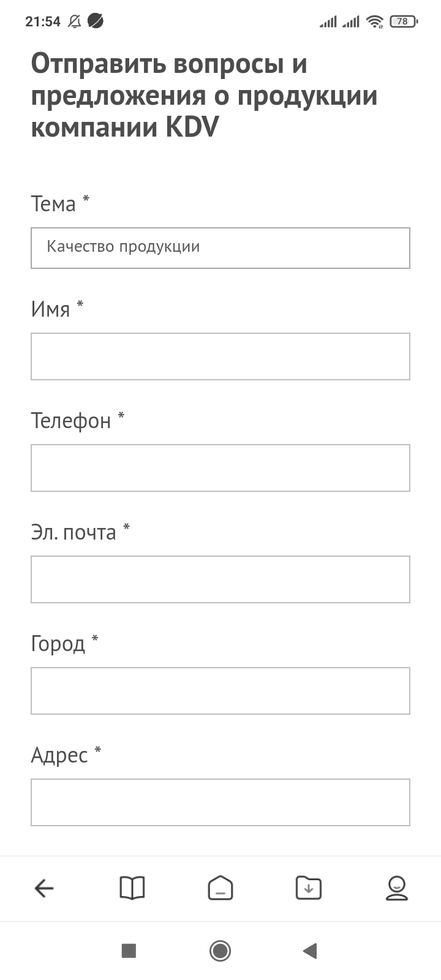Tap the battery level indicator
The image size is (441, 980).
click(x=403, y=21)
